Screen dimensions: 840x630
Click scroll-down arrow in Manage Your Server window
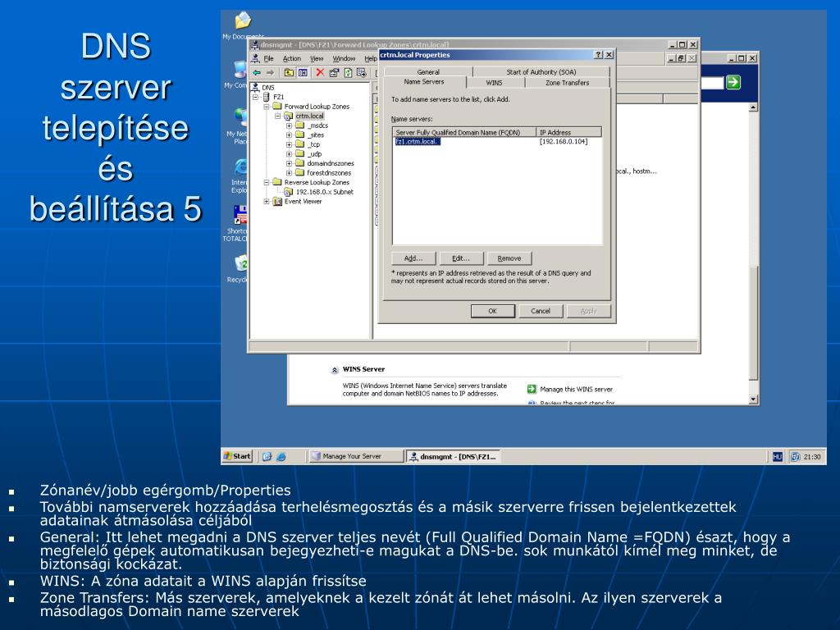754,399
